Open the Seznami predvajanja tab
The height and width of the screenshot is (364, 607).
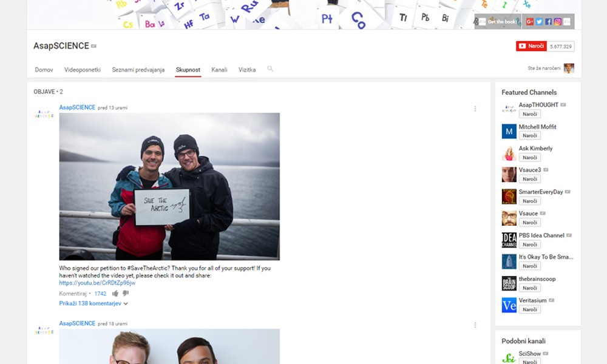[x=138, y=70]
